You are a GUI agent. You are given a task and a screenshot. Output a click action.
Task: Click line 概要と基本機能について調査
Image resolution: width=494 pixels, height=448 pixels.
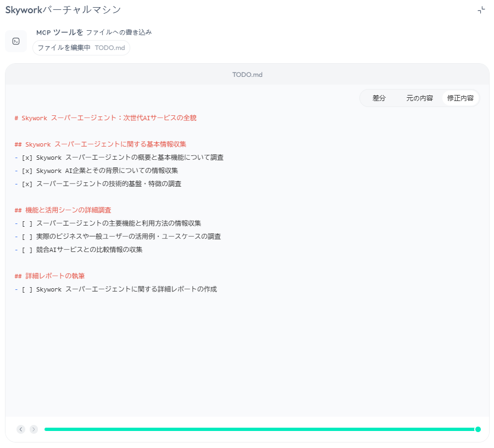[119, 158]
